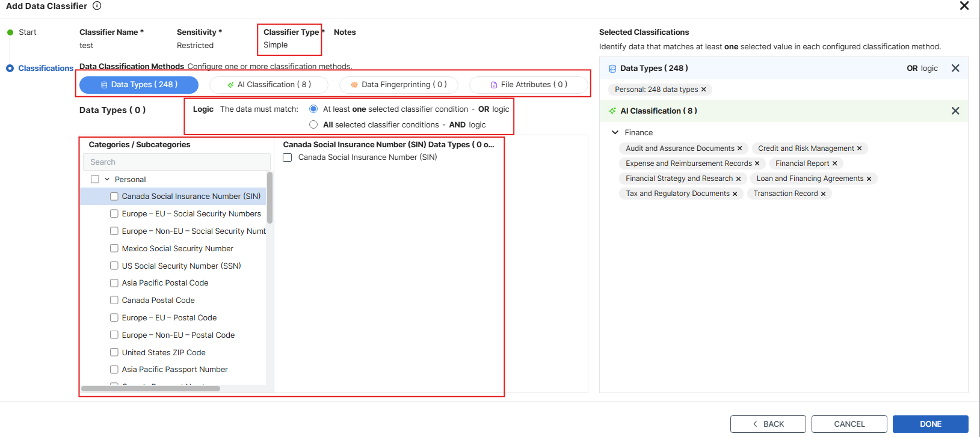The width and height of the screenshot is (980, 437).
Task: Remove Expense and Reimbursement Records tag
Action: coord(757,163)
